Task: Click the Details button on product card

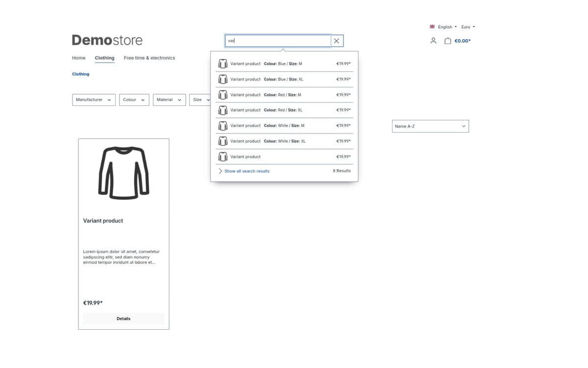Action: click(123, 318)
